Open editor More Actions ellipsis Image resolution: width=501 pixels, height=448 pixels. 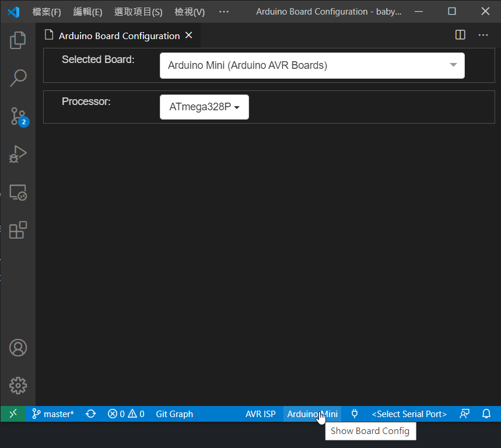point(483,35)
